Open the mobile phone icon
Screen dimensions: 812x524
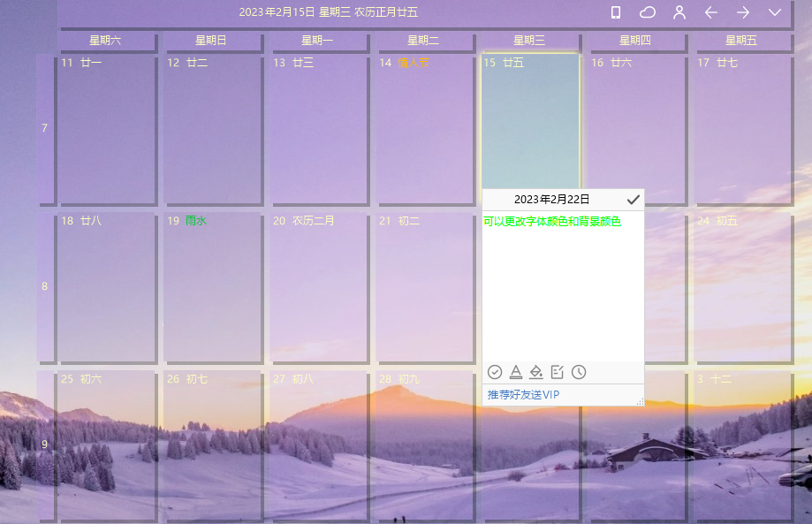coord(617,12)
